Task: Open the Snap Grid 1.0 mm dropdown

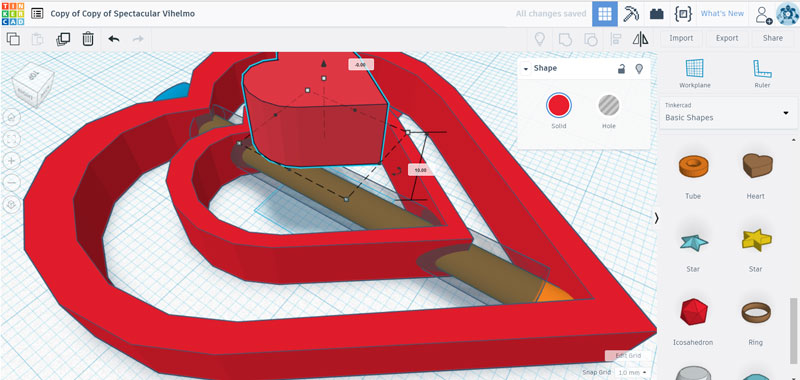Action: pos(633,373)
